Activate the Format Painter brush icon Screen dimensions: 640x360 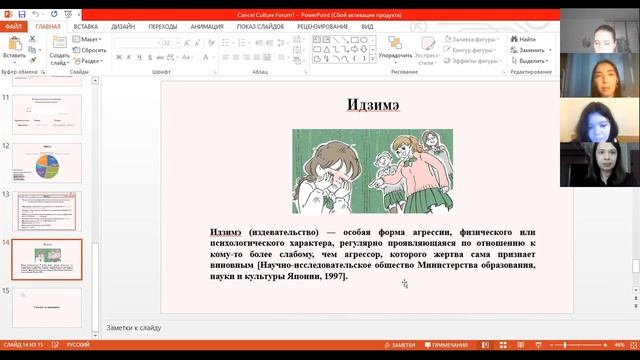pyautogui.click(x=32, y=60)
